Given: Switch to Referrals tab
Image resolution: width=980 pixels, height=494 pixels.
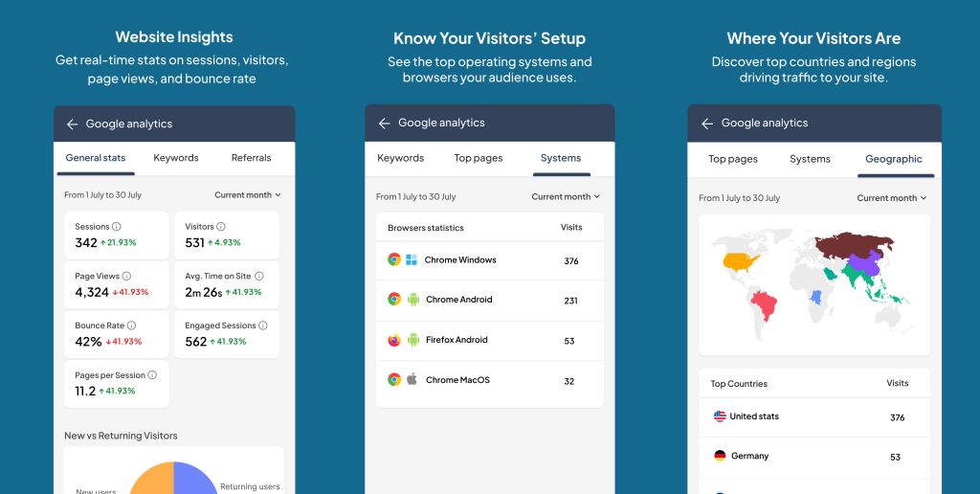Looking at the screenshot, I should tap(252, 158).
